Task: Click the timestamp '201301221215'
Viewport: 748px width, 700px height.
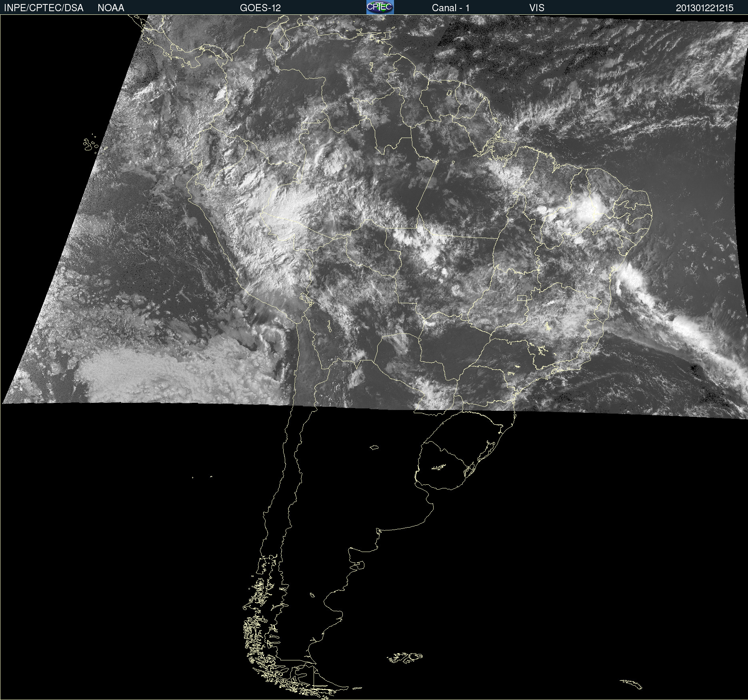Action: (705, 8)
